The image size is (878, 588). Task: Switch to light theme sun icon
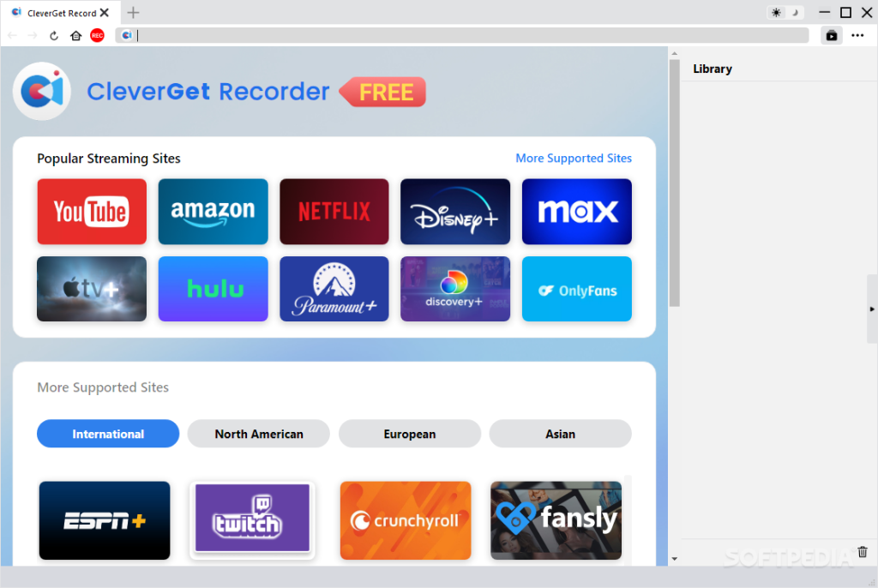(776, 12)
